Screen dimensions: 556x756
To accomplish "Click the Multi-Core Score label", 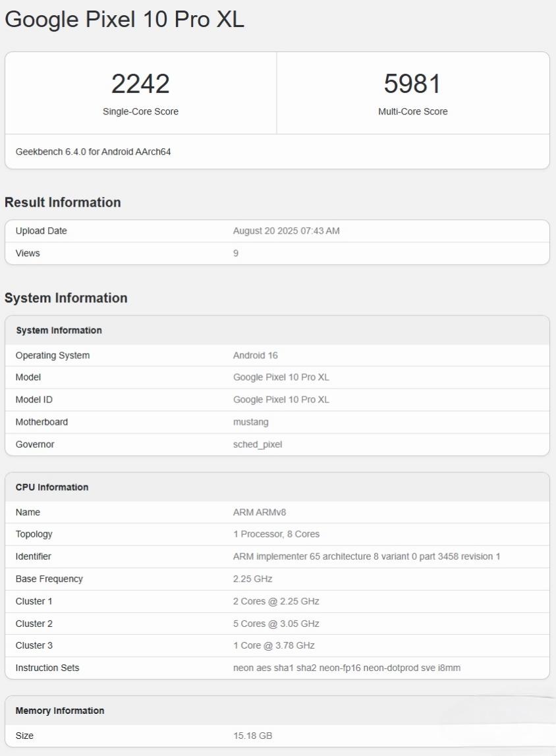I will point(413,111).
